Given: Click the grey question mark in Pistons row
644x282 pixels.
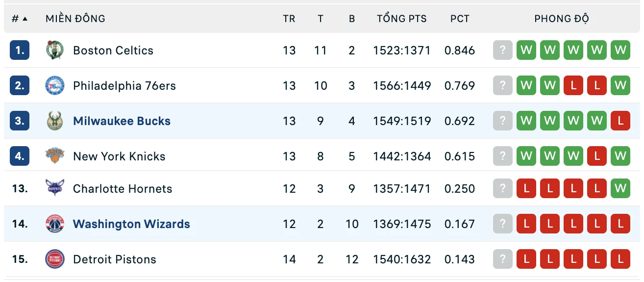Looking at the screenshot, I should coord(502,259).
